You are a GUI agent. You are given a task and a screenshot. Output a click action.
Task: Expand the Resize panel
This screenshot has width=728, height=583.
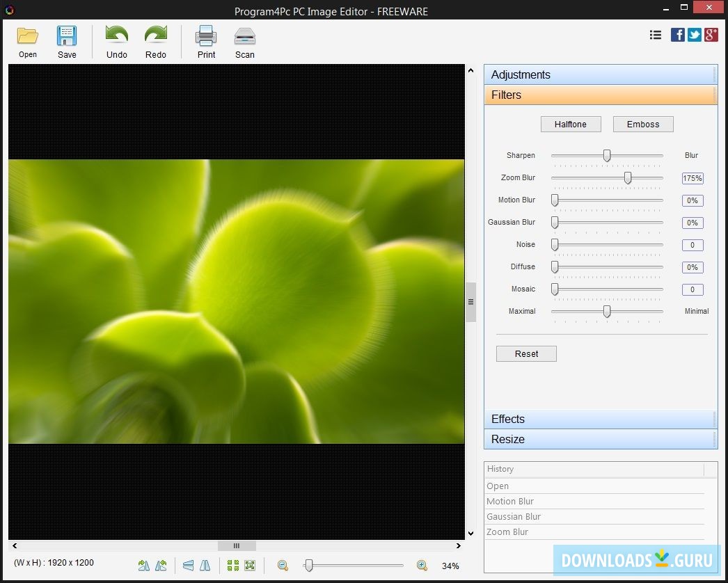[x=600, y=439]
